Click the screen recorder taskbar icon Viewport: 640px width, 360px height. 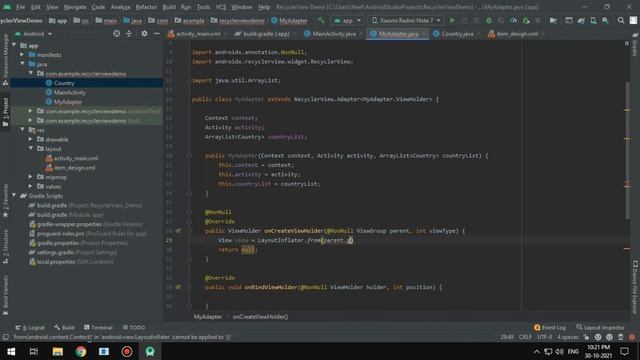[x=127, y=351]
